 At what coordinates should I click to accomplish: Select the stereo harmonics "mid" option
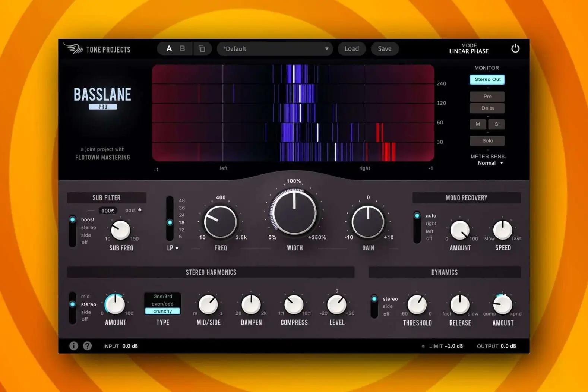click(85, 297)
